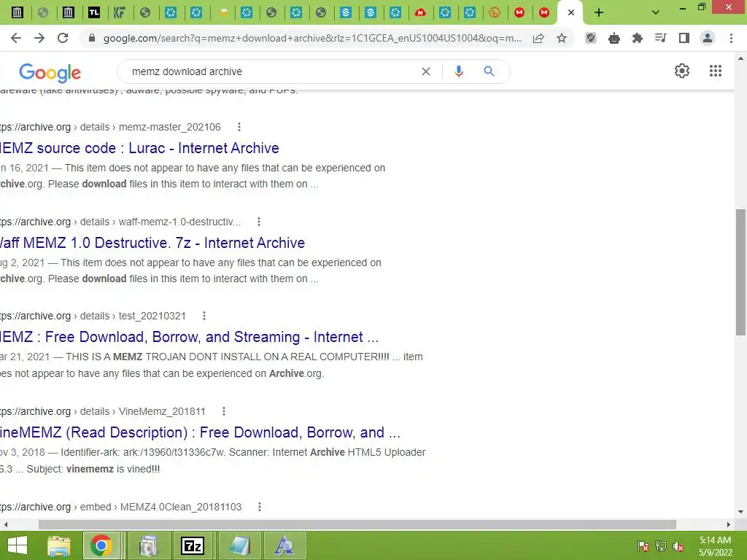747x560 pixels.
Task: Open Google quick settings gear
Action: click(x=682, y=71)
